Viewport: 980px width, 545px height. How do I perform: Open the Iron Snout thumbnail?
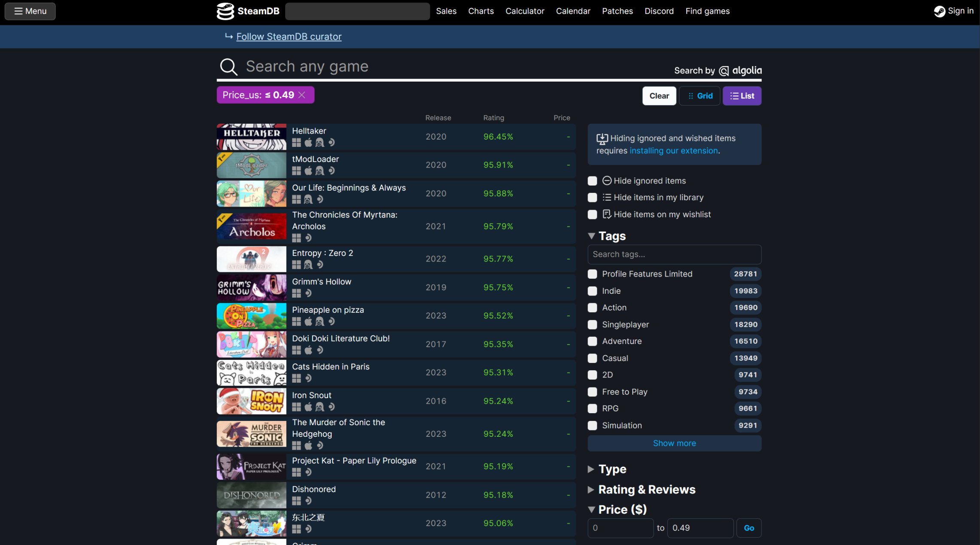[251, 401]
